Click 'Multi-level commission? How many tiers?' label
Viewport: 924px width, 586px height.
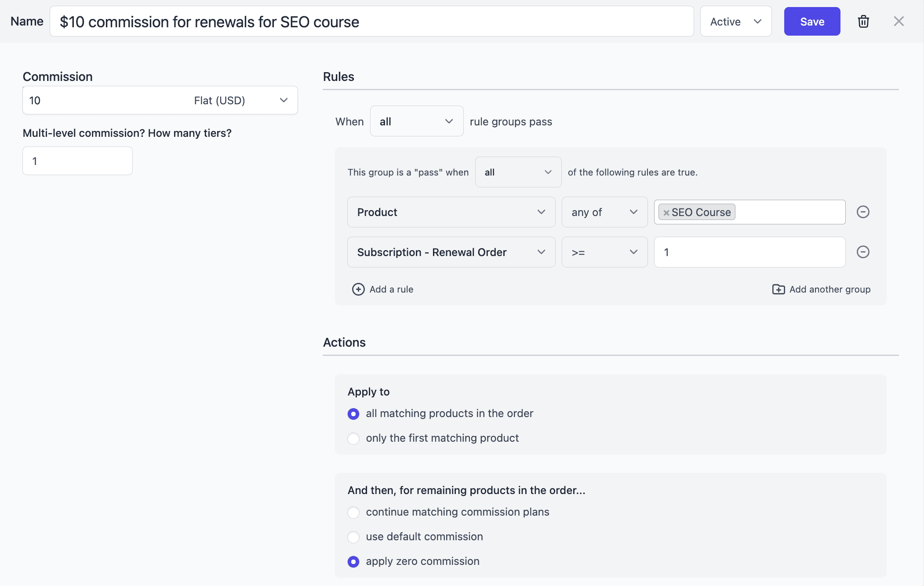[x=127, y=133]
